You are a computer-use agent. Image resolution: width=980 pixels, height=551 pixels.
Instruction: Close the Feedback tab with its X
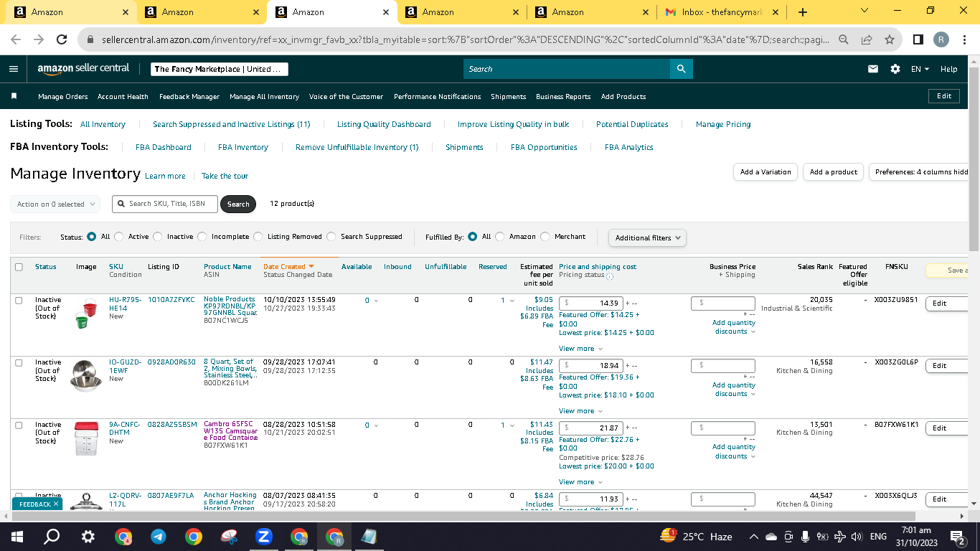coord(56,504)
